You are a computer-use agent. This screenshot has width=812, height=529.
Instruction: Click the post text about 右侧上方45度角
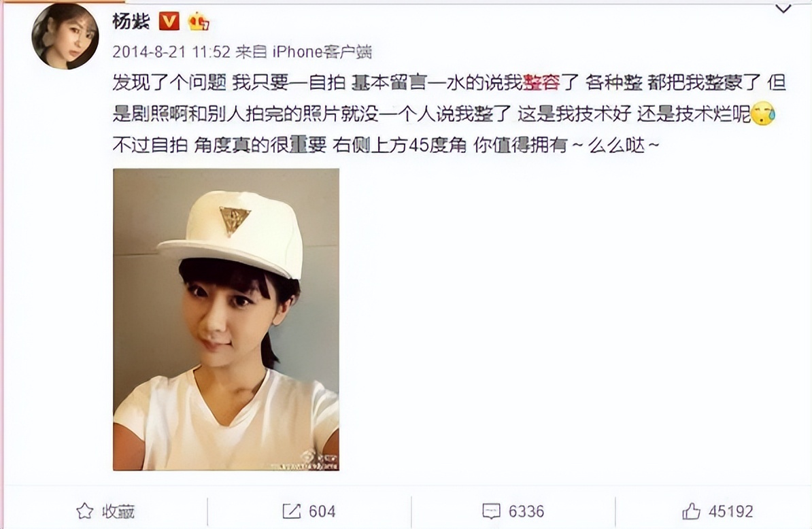click(400, 146)
